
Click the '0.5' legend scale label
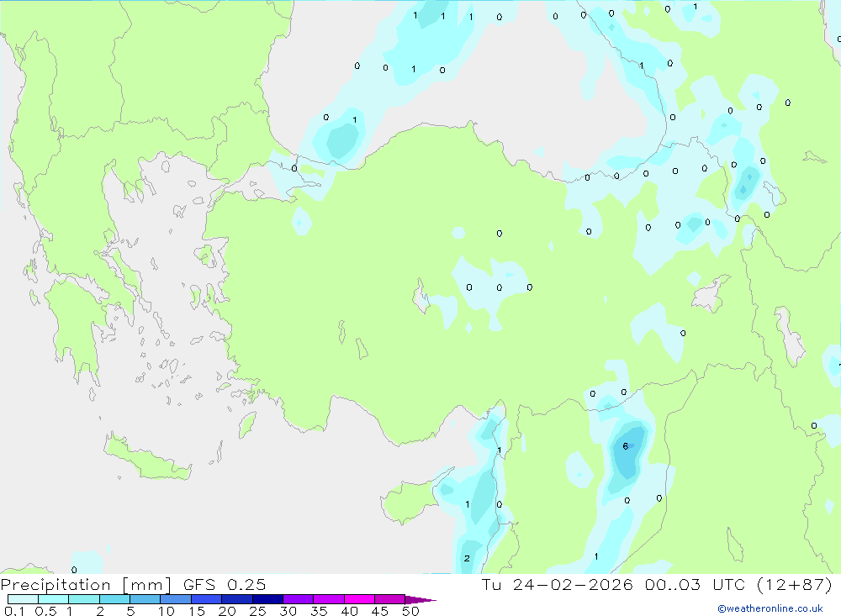point(45,611)
